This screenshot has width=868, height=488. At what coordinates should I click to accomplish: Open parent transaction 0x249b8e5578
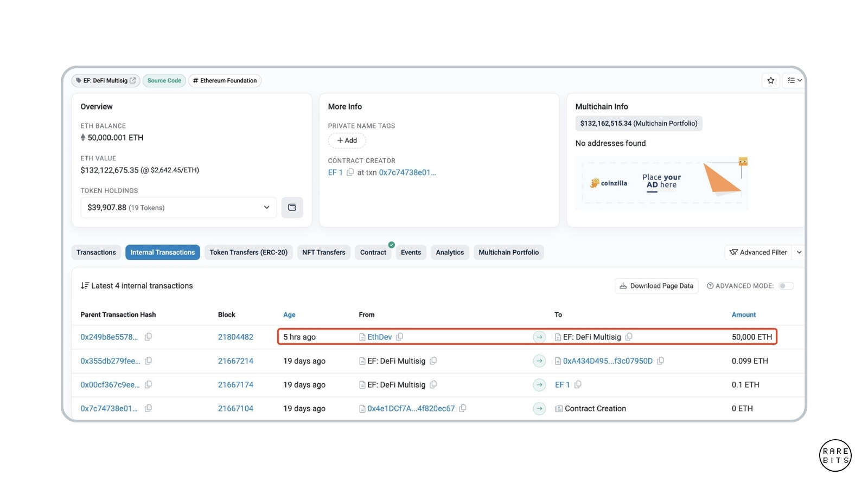point(109,337)
